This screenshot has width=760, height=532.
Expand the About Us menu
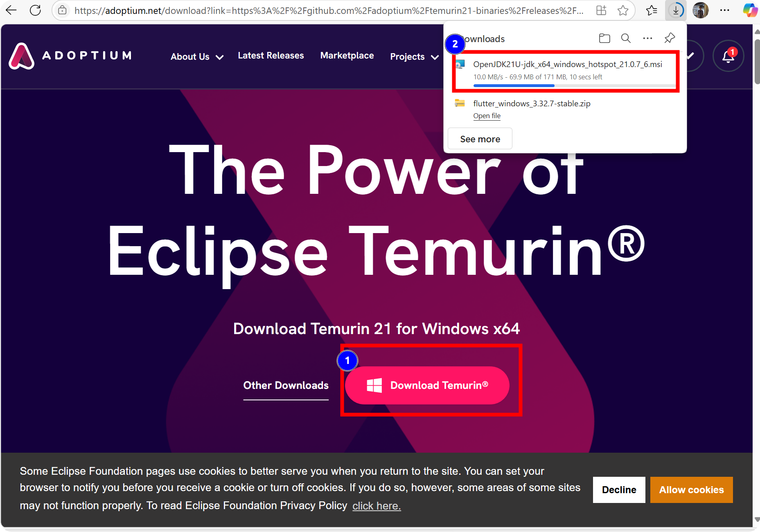click(x=197, y=57)
